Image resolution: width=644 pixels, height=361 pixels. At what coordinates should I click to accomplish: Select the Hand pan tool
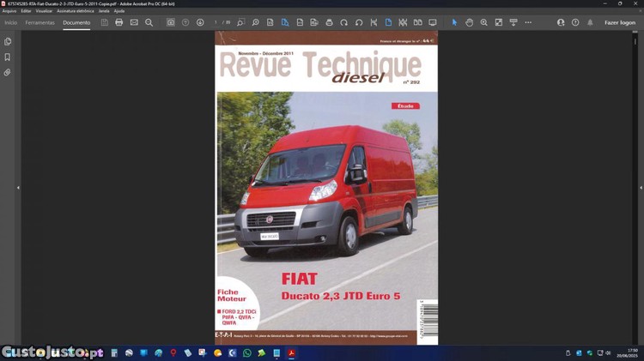pyautogui.click(x=469, y=22)
